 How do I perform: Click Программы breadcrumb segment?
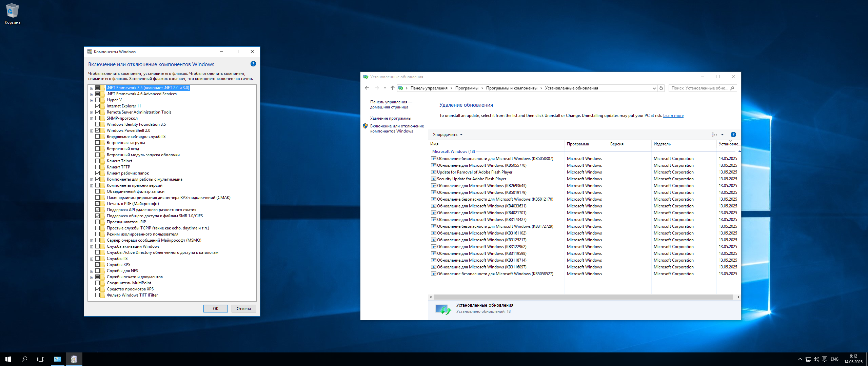coord(467,88)
